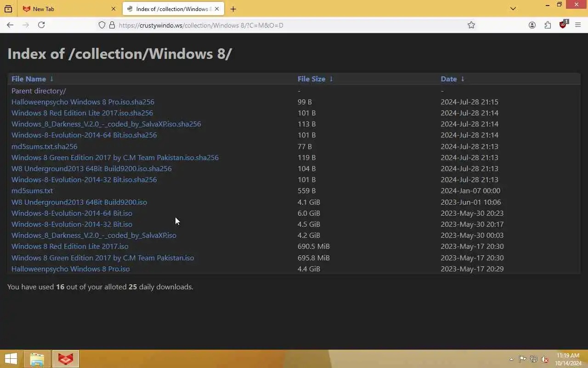588x368 pixels.
Task: Sort descending with the Date arrow
Action: click(463, 79)
